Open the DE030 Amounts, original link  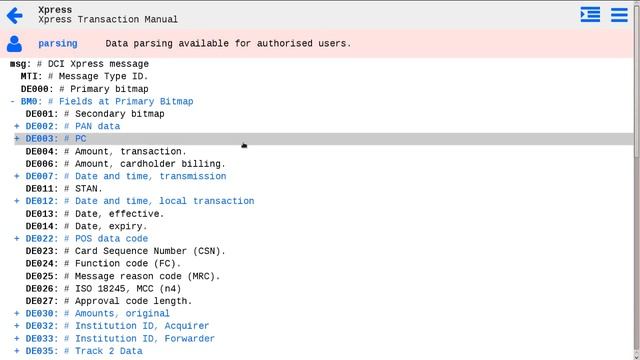click(97, 313)
